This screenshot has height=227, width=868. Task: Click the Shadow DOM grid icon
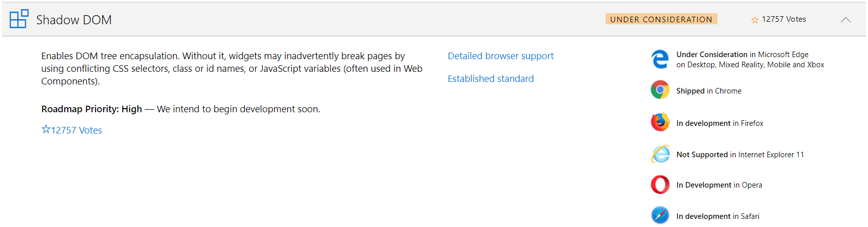tap(19, 19)
